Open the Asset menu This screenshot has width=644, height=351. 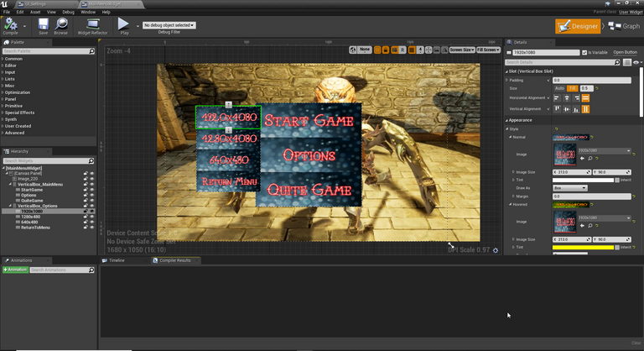[x=35, y=12]
